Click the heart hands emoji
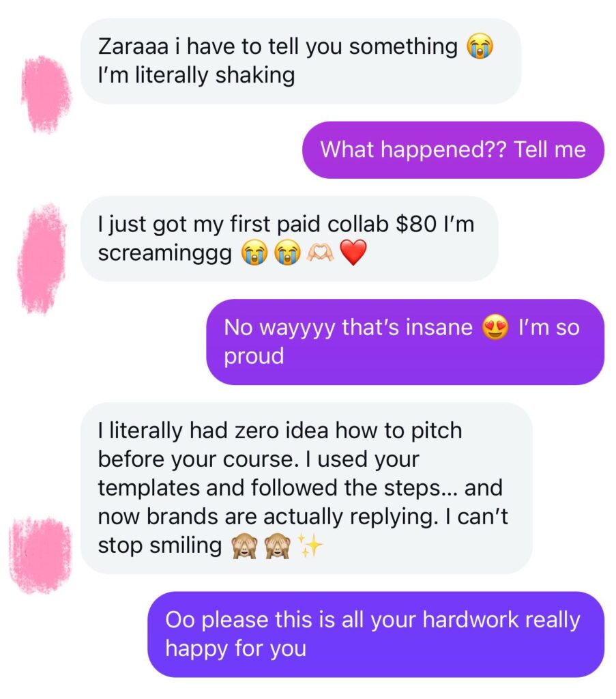The image size is (616, 699). [x=321, y=253]
